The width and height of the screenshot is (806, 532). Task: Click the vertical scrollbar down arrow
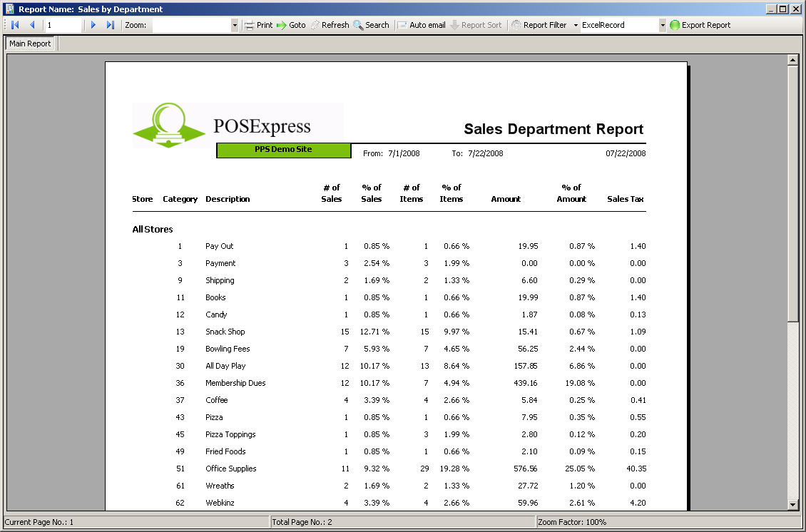(792, 505)
